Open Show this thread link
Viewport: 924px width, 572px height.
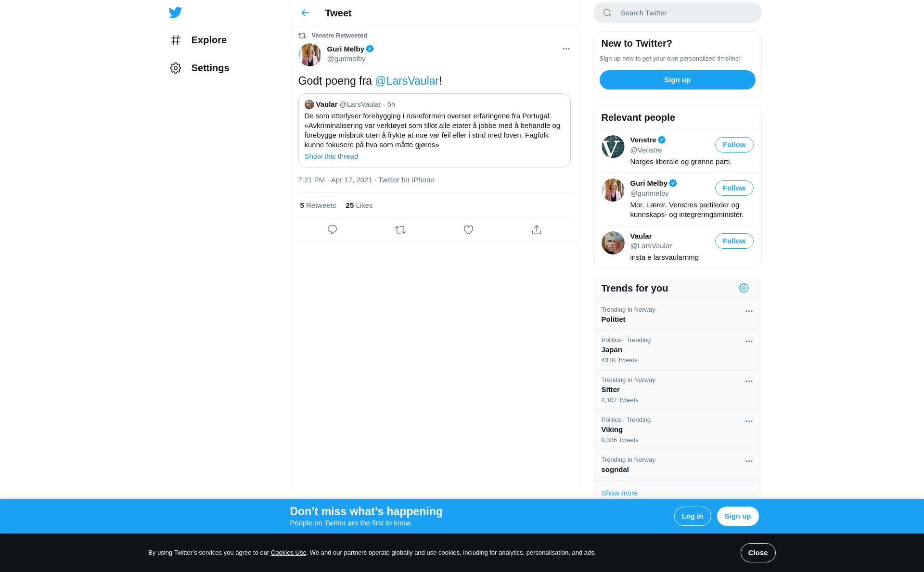click(x=331, y=156)
